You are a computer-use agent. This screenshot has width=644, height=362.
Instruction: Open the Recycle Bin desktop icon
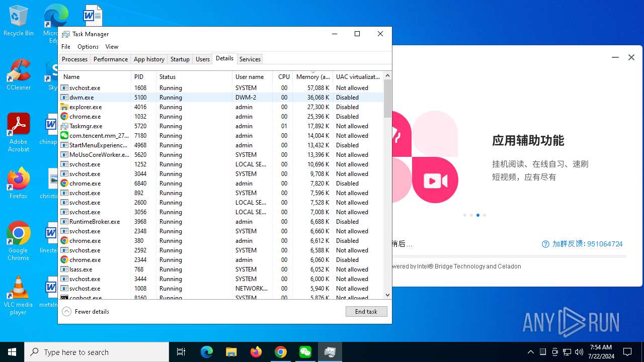(18, 21)
